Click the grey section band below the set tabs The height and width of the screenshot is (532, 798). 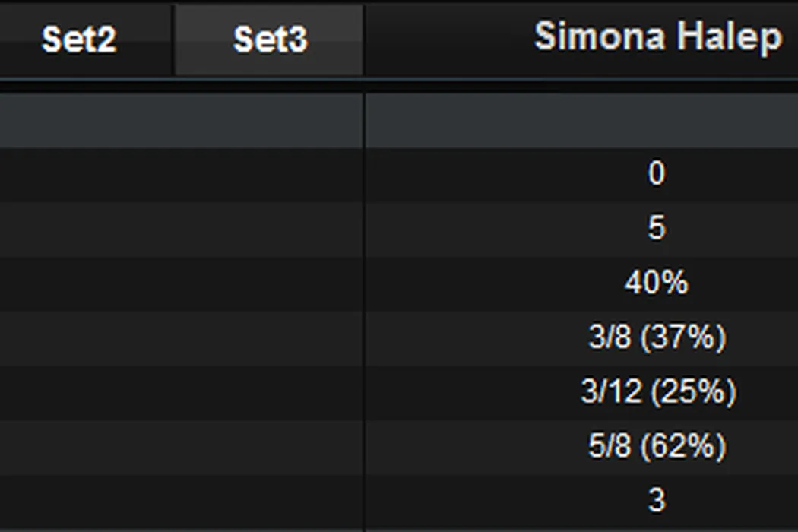181,120
